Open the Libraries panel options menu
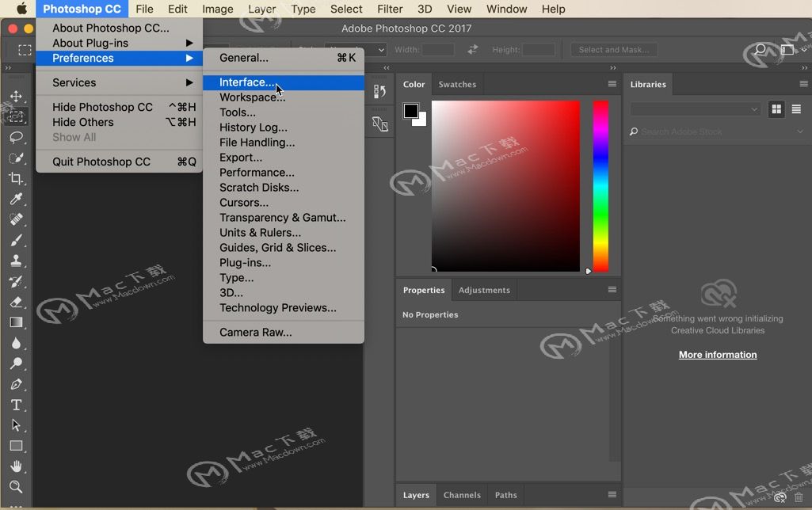The width and height of the screenshot is (812, 510). pos(803,84)
